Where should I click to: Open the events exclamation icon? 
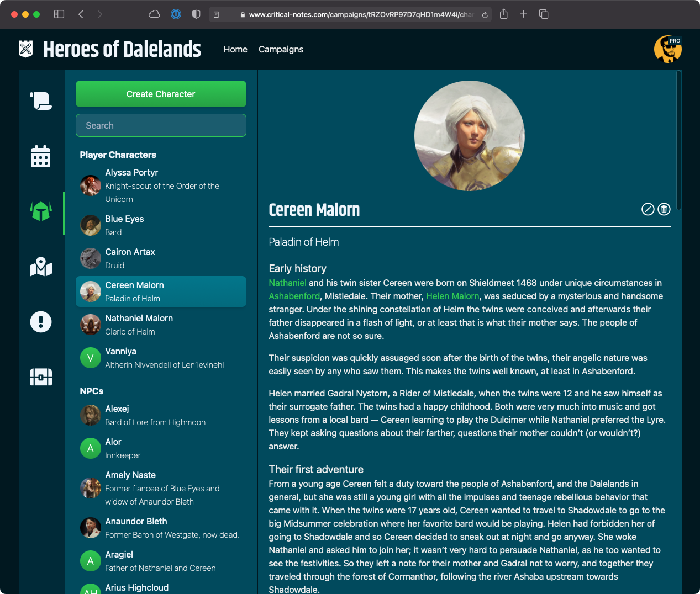click(x=41, y=321)
